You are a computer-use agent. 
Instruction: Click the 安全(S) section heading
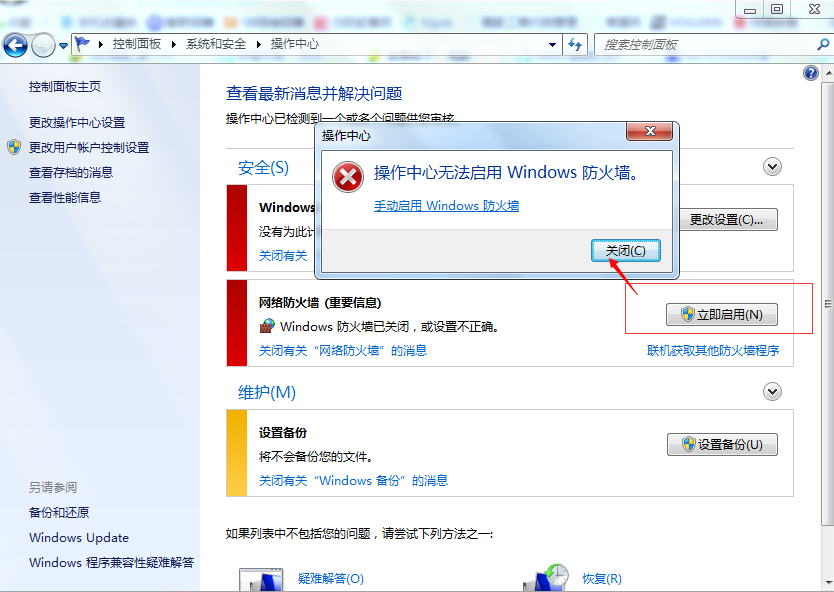263,168
